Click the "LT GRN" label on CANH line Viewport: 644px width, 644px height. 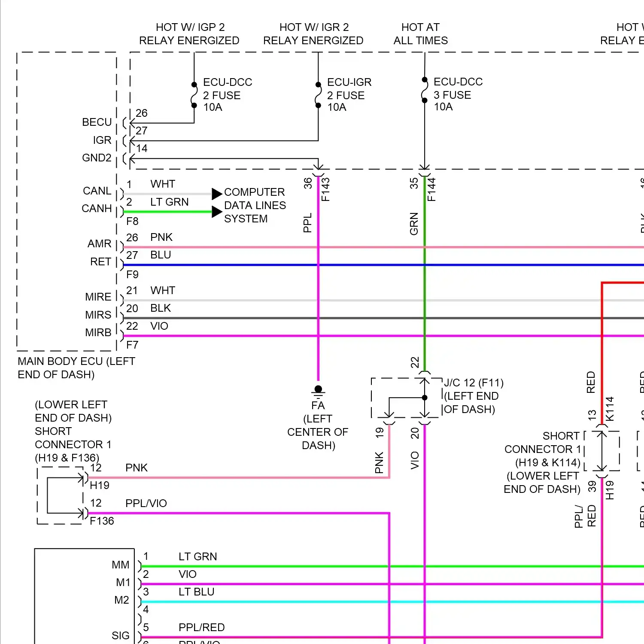[170, 202]
